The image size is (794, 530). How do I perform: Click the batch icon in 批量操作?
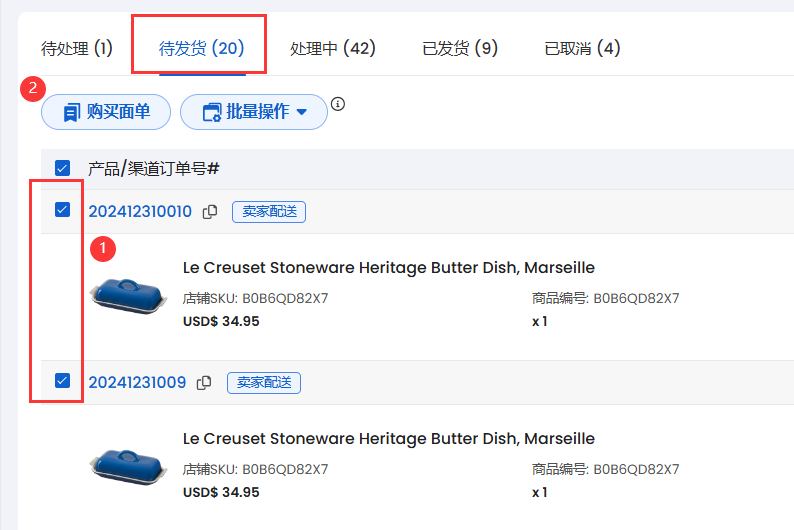coord(212,112)
